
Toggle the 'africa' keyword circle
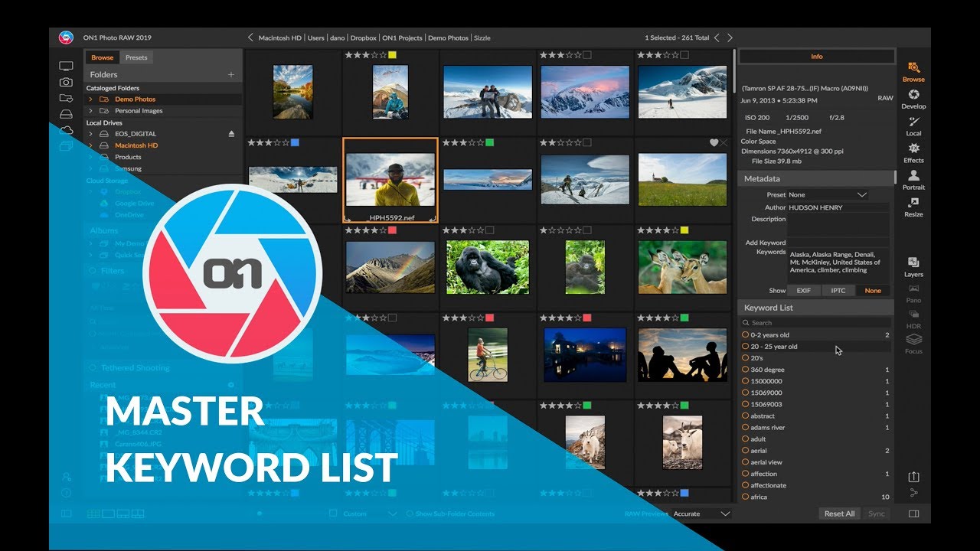pos(746,497)
